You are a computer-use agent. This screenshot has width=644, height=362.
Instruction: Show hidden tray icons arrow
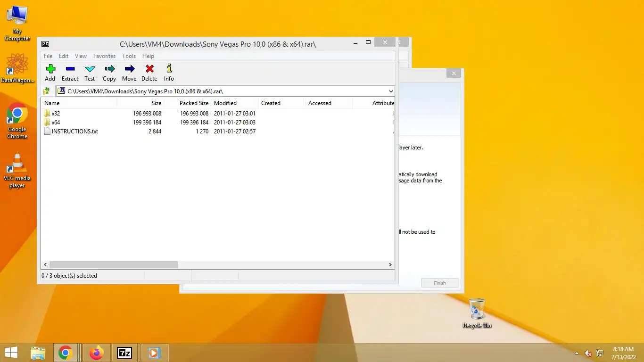(x=577, y=353)
